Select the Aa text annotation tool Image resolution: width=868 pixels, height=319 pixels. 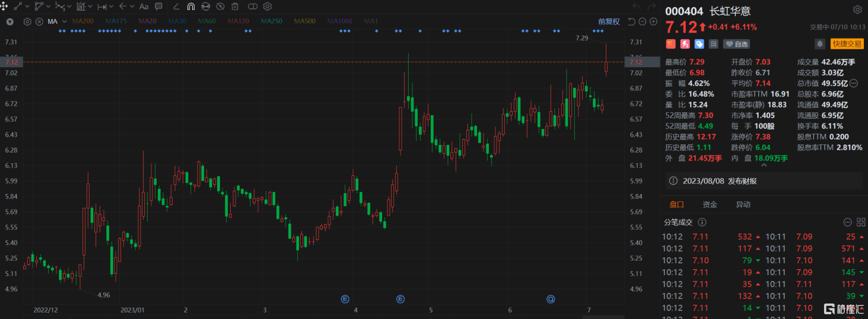pos(144,7)
